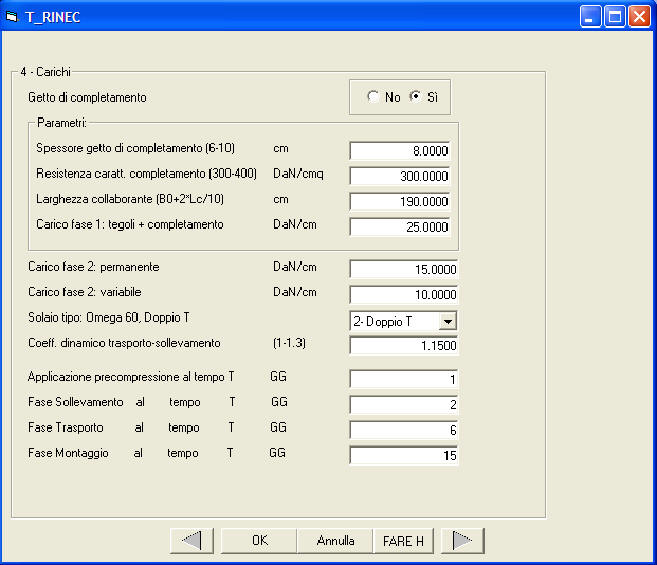Open the Solaio tipo dropdown arrow
Viewport: 657px width, 565px height.
448,321
